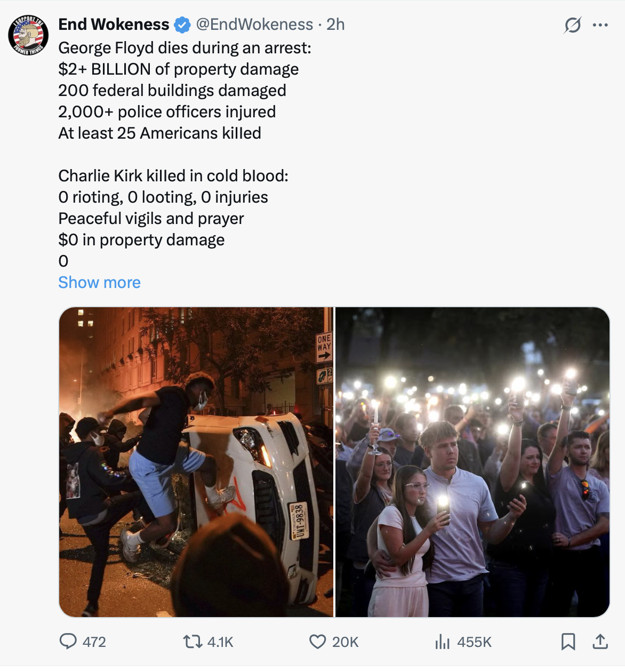The height and width of the screenshot is (672, 625).
Task: Expand the post with Show more
Action: click(99, 282)
